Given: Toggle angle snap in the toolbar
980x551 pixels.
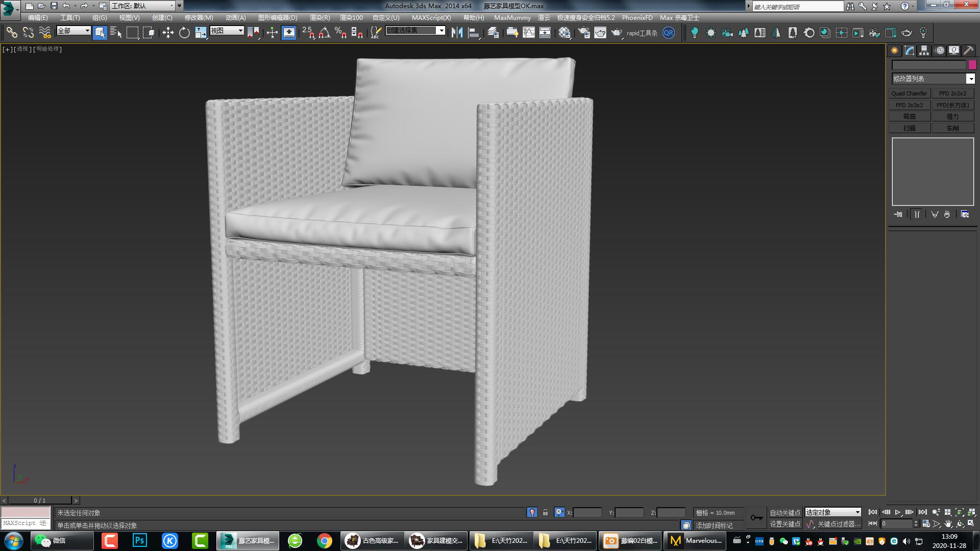Looking at the screenshot, I should pos(323,33).
